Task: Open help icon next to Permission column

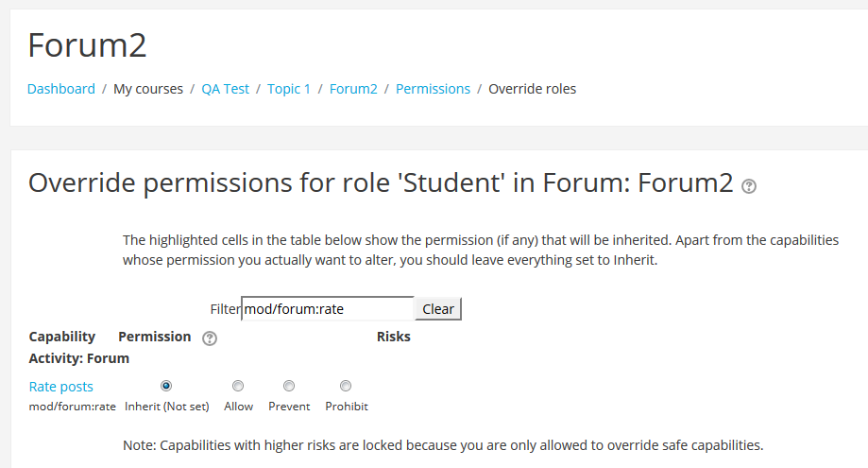Action: click(210, 338)
